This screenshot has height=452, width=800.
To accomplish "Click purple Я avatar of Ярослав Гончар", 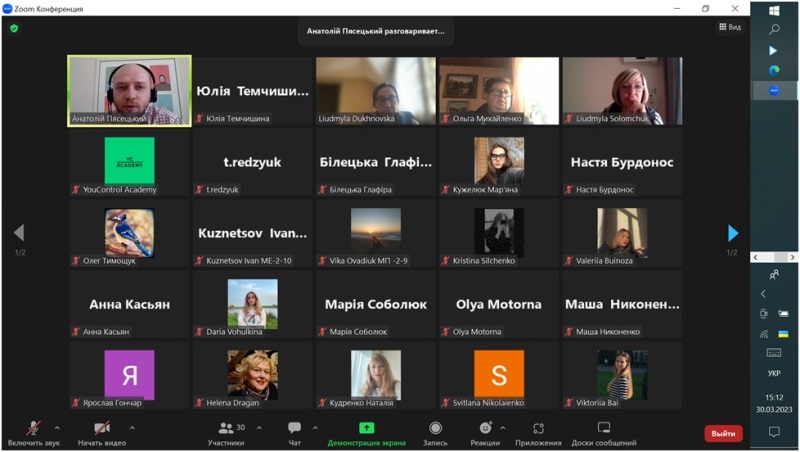I will [130, 375].
